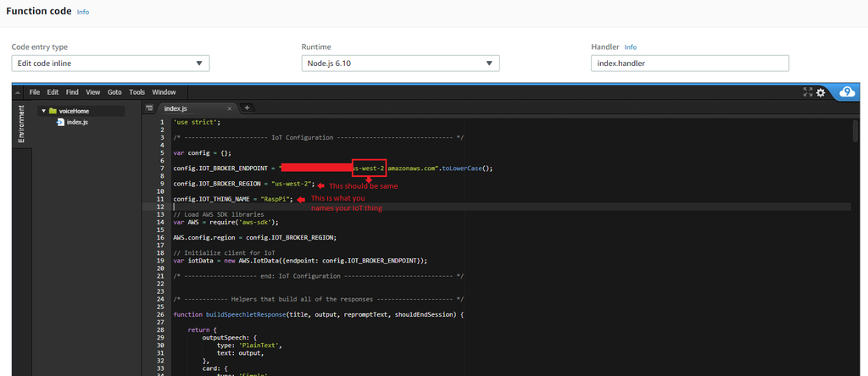This screenshot has width=868, height=376.
Task: Click the tab list pane icon
Action: 149,108
